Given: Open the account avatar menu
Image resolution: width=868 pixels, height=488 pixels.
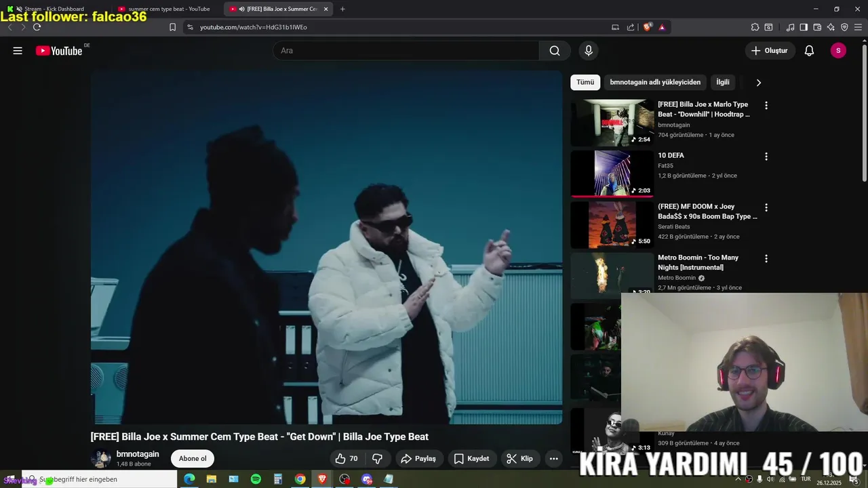Looking at the screenshot, I should (838, 51).
